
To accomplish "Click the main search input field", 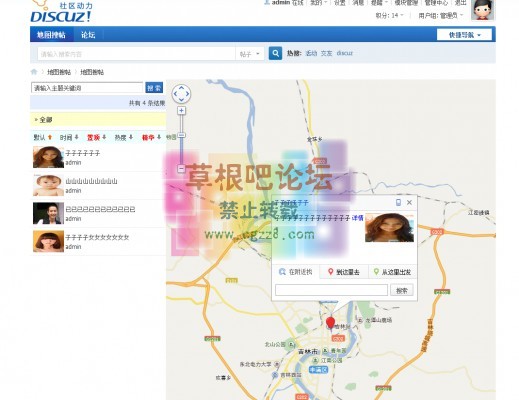I will coord(136,54).
